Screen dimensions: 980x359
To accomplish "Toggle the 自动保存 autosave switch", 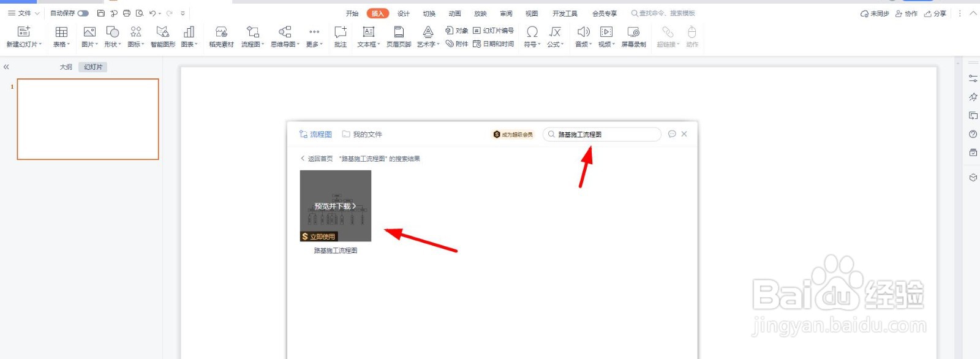I will tap(83, 13).
